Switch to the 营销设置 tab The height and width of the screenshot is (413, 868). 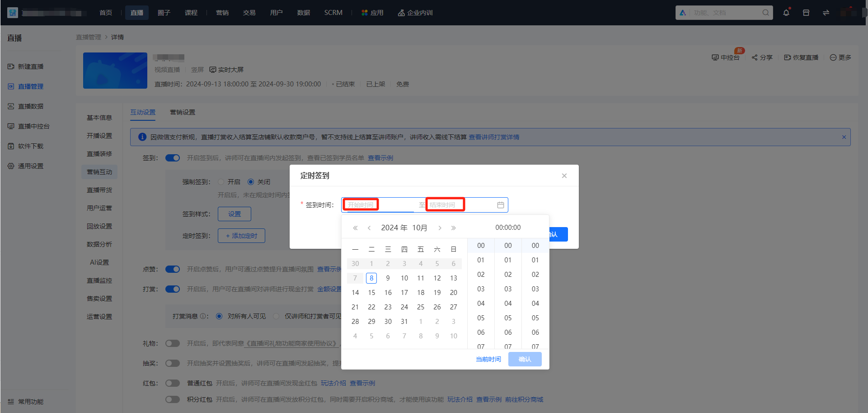[183, 112]
